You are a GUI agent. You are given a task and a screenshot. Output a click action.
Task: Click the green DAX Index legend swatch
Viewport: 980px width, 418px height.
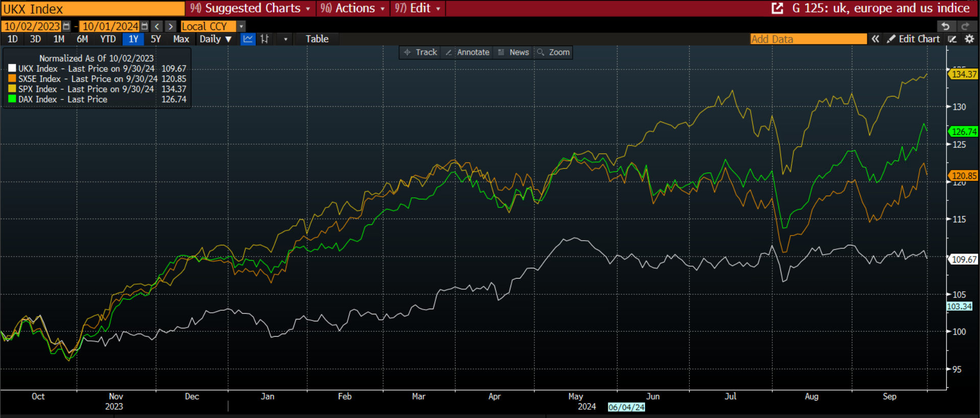tap(12, 99)
